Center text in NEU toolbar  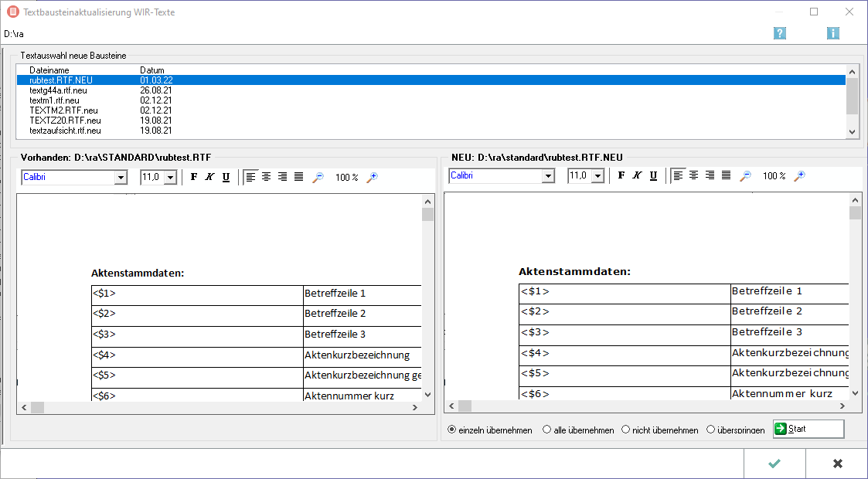(693, 175)
